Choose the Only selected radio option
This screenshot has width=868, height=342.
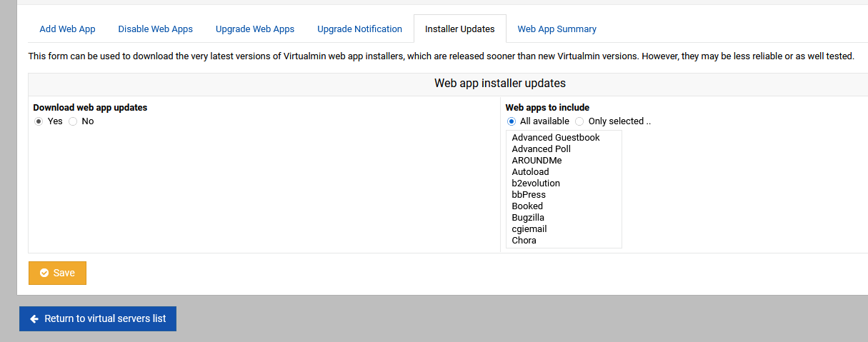pos(579,121)
